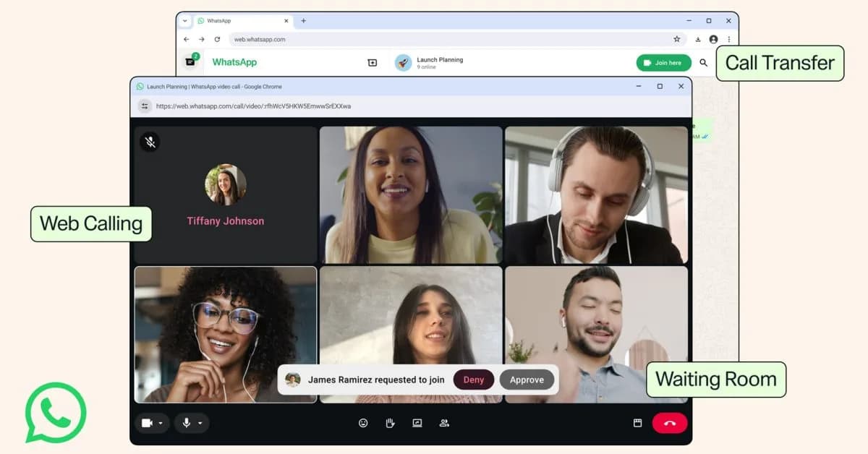Select the WhatsApp browser tab
The image size is (868, 454).
tap(243, 21)
